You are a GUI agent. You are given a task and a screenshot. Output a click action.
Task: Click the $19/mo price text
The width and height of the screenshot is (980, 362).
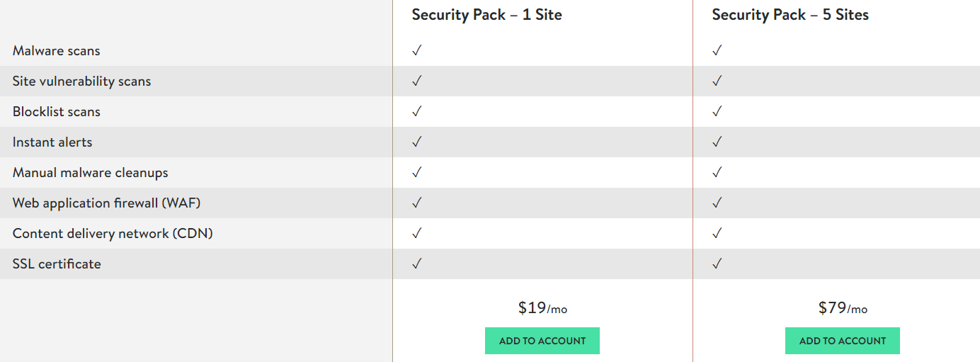(x=542, y=308)
